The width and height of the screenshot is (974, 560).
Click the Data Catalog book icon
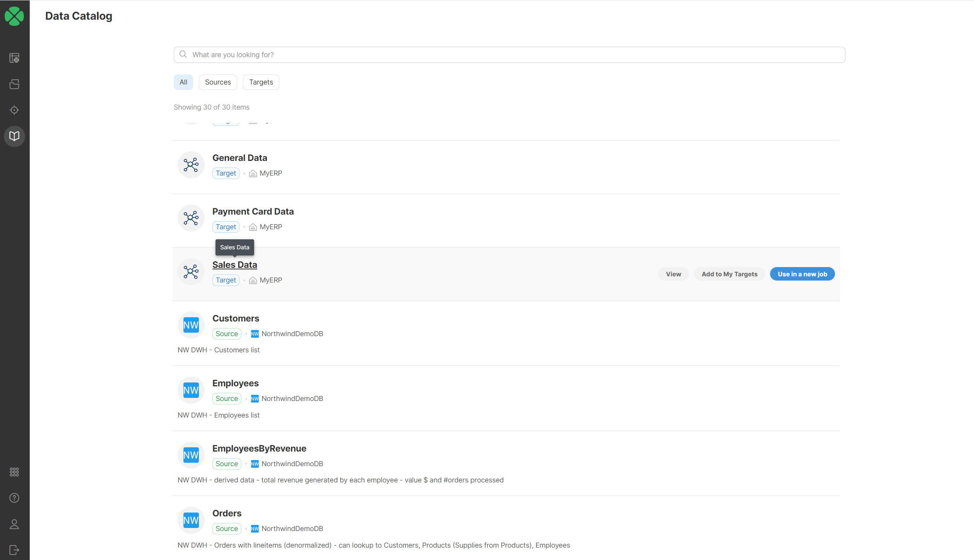coord(14,136)
